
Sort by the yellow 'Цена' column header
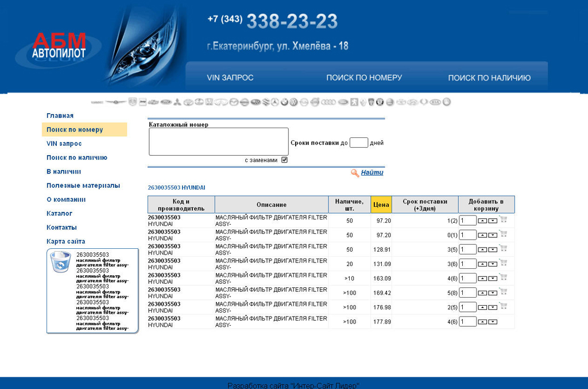click(381, 205)
